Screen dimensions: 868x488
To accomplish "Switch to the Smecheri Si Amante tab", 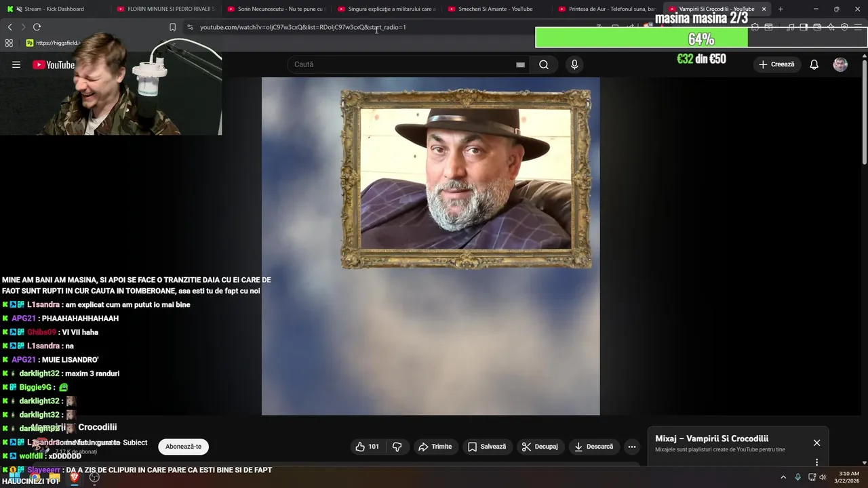I will 496,9.
